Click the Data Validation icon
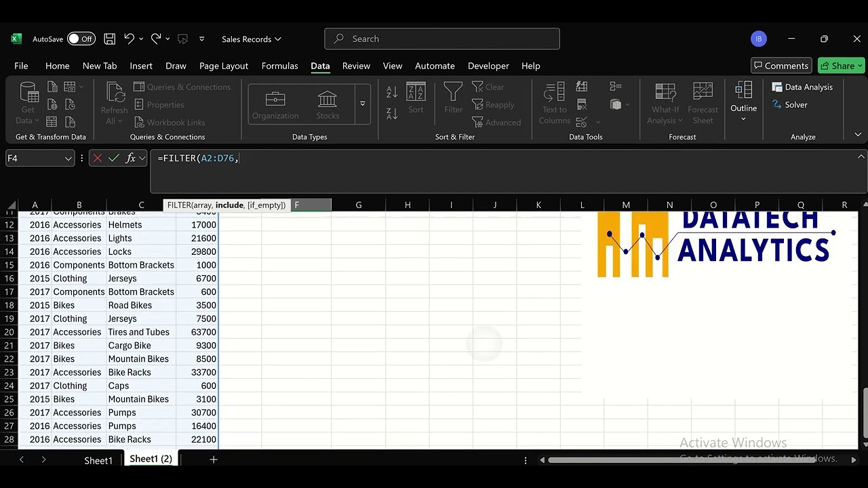The height and width of the screenshot is (488, 868). coord(581,122)
